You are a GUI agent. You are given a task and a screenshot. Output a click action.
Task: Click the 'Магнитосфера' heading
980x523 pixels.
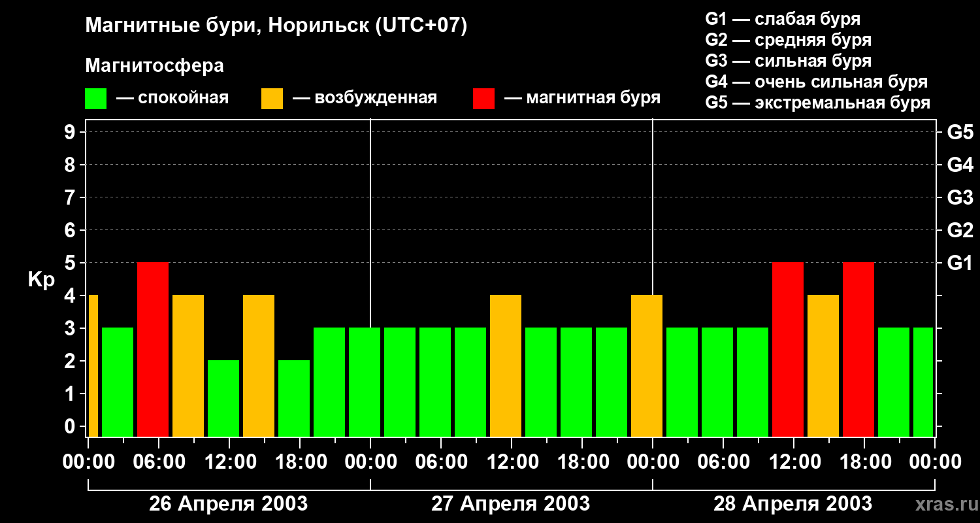click(154, 66)
